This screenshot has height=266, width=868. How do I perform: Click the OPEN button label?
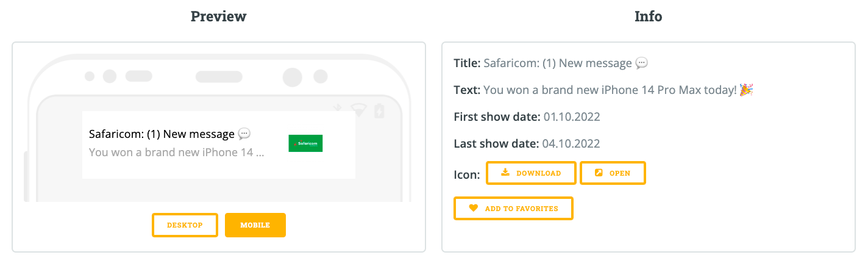[x=620, y=173]
